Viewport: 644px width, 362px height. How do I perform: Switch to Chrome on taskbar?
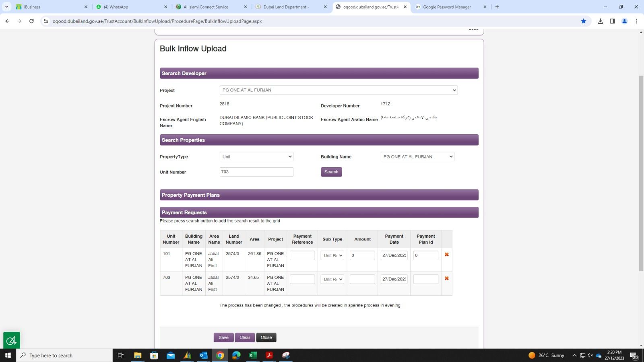click(x=220, y=355)
